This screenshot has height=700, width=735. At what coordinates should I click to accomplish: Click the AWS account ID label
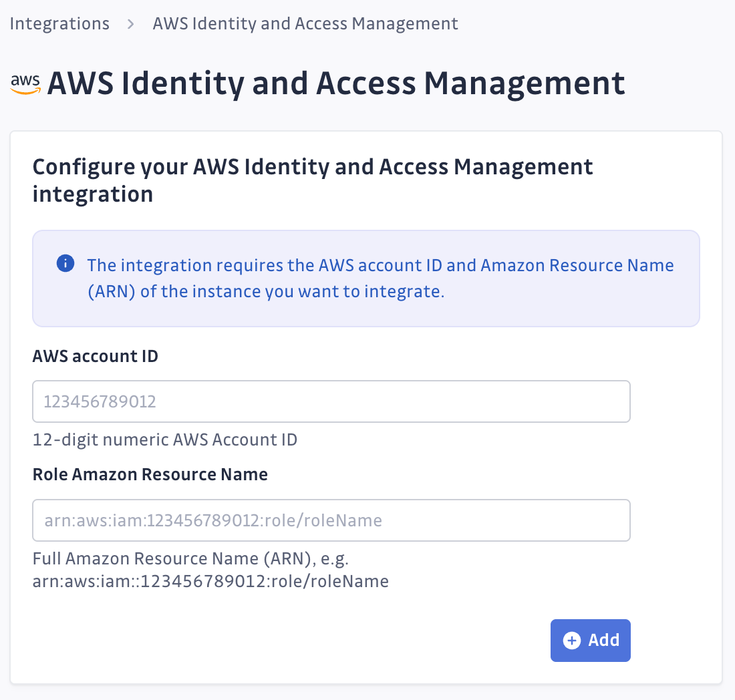point(95,356)
